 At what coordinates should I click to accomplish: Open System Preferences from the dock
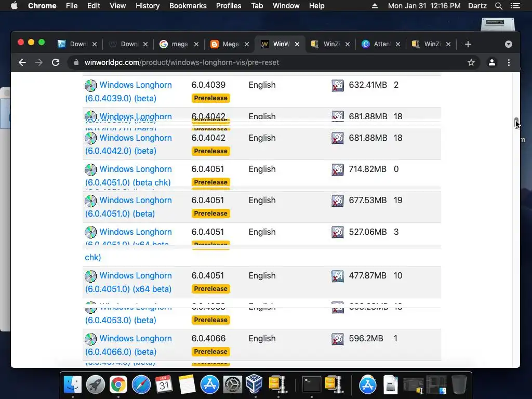pyautogui.click(x=232, y=384)
